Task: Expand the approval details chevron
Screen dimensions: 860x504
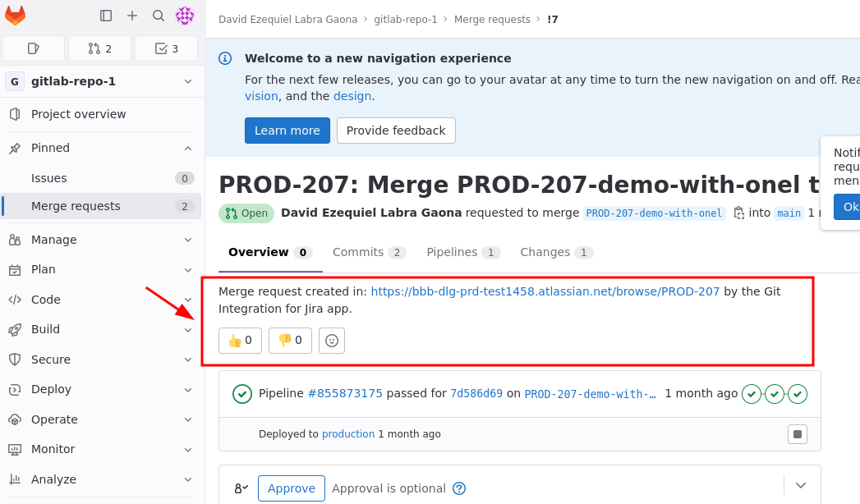Action: [801, 485]
